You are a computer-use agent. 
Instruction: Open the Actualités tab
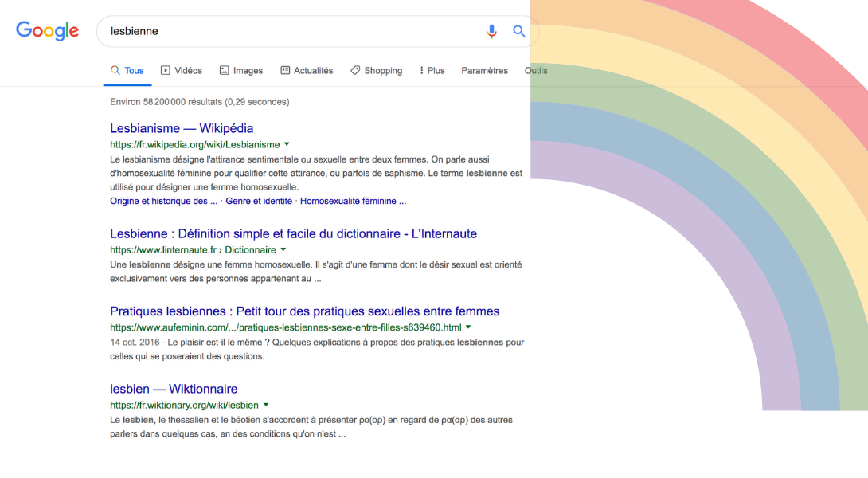coord(307,70)
